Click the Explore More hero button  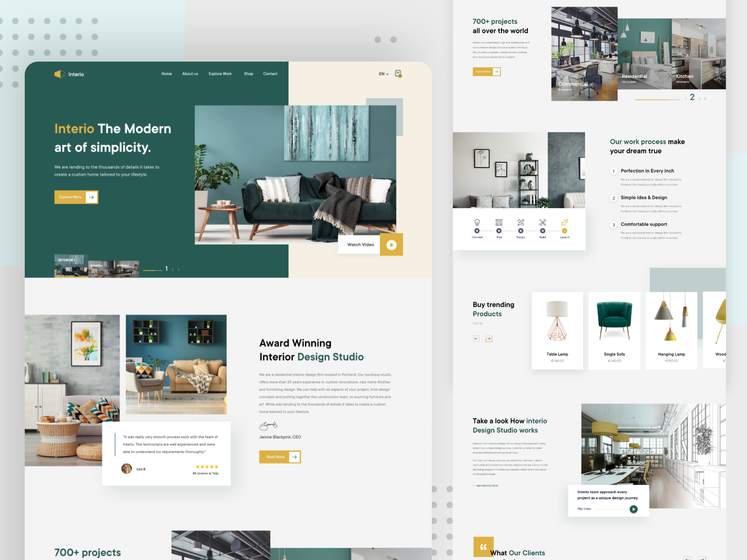click(x=76, y=197)
